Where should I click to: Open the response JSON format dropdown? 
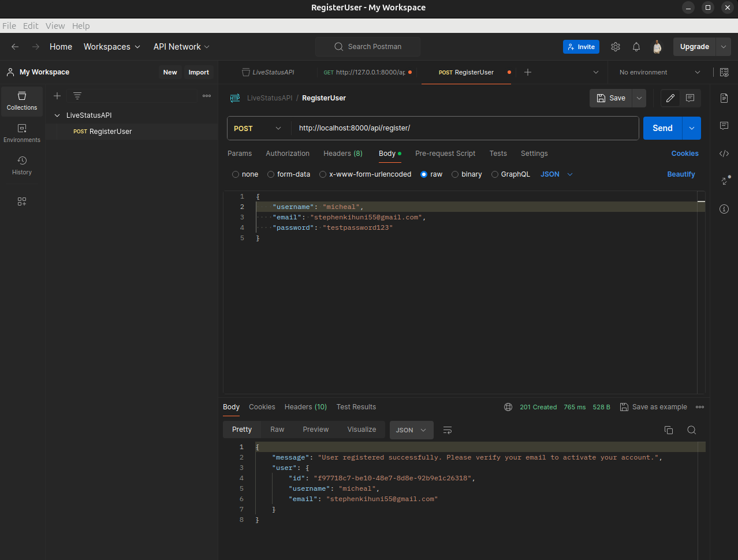412,430
